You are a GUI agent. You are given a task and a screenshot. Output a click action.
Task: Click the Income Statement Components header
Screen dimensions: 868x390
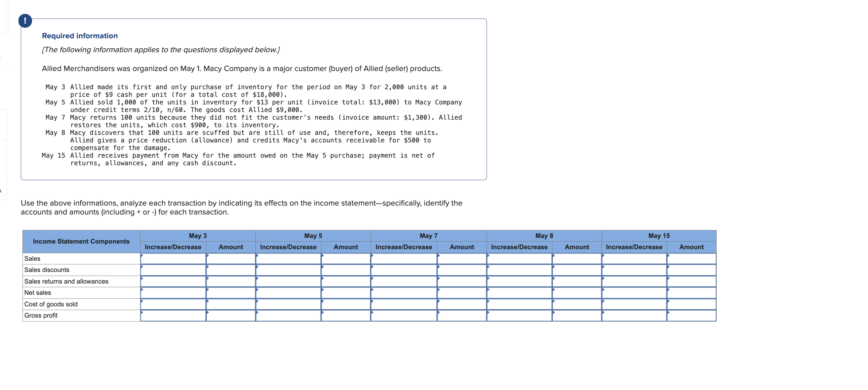click(81, 242)
